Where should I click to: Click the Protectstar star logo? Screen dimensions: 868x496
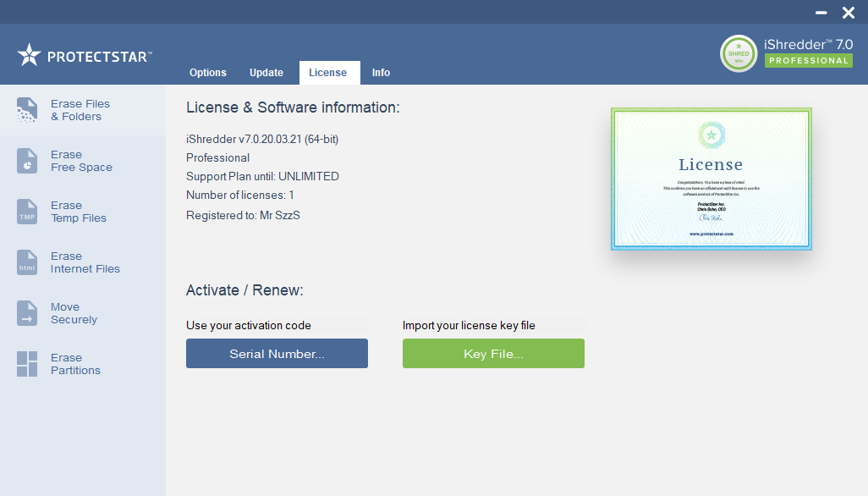coord(29,55)
